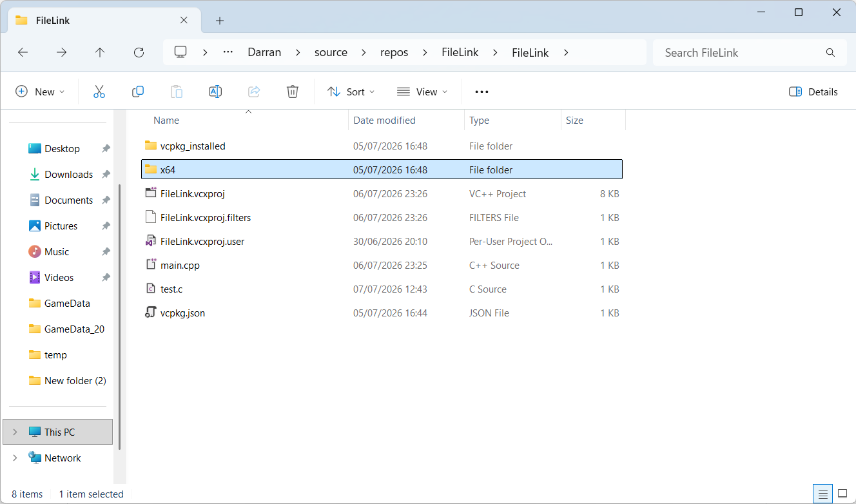Refresh the current folder view

(x=139, y=53)
